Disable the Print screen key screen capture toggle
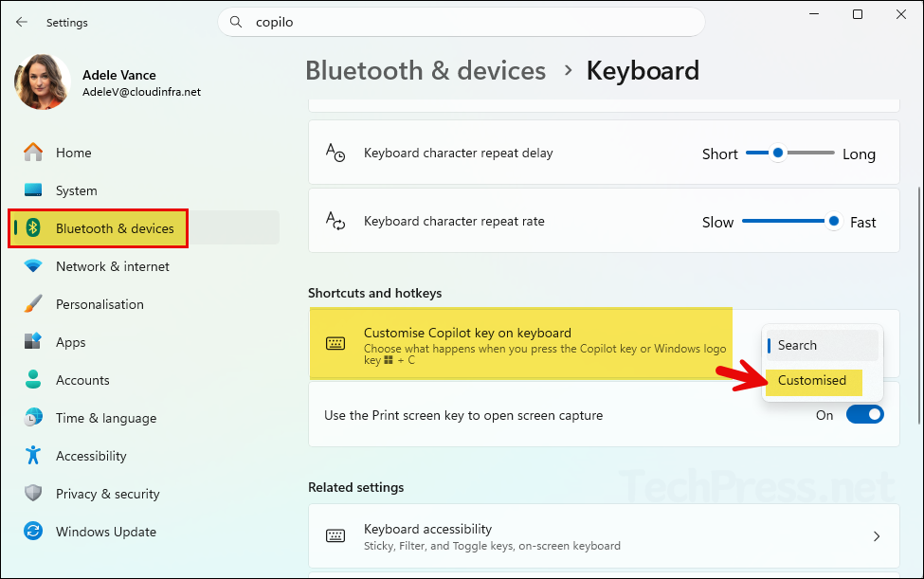This screenshot has height=579, width=924. [x=864, y=414]
